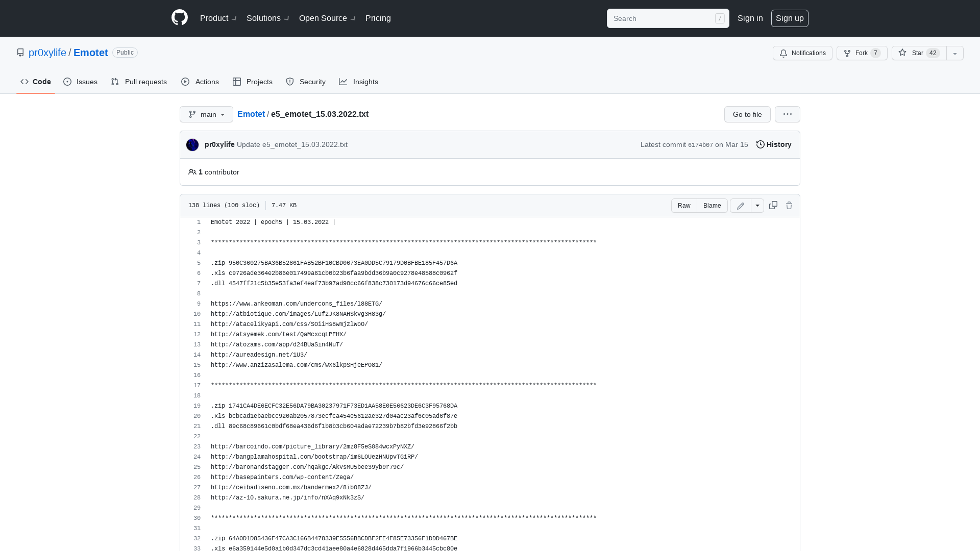Click the star count 42
The width and height of the screenshot is (980, 551).
coord(933,53)
